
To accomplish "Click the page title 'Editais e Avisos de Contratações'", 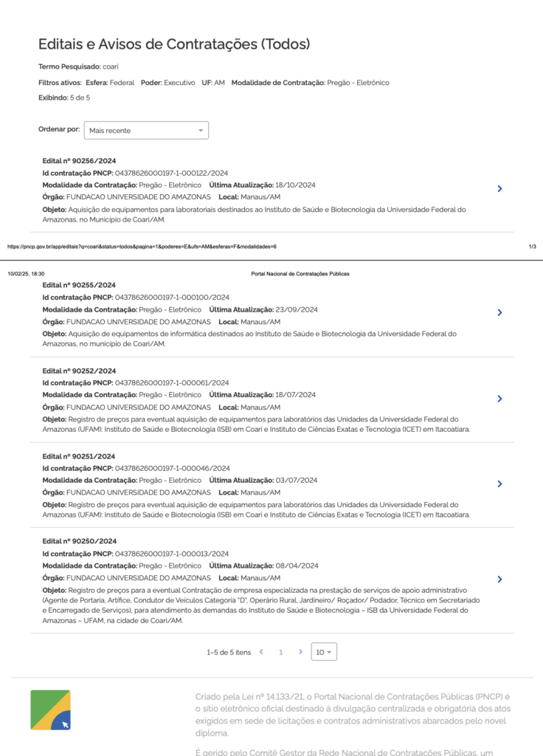I will 173,44.
